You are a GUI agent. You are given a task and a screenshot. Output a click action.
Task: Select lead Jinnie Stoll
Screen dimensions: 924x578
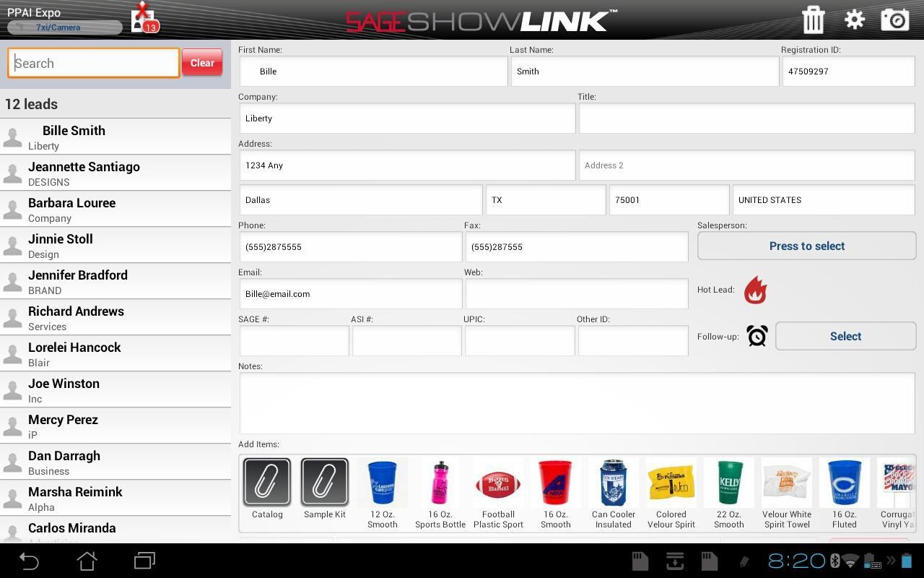tap(115, 245)
